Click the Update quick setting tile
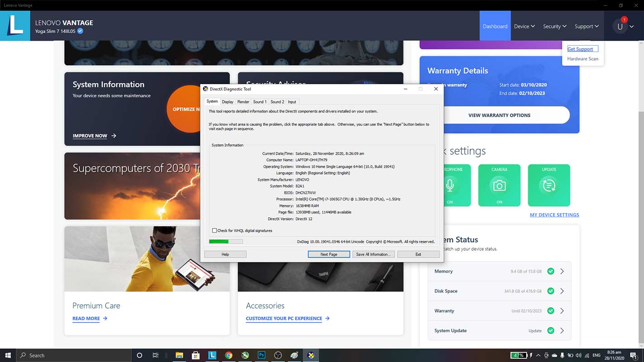 click(549, 185)
